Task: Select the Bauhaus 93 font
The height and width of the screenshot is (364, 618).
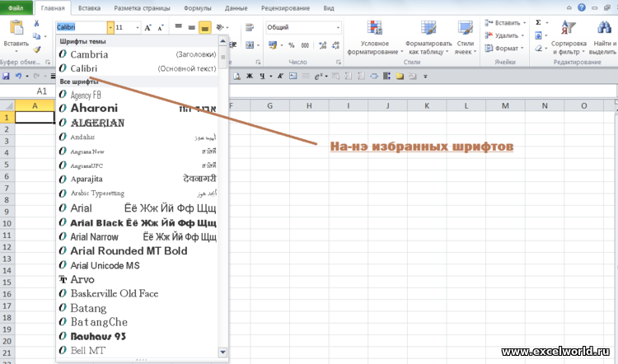Action: coord(137,336)
